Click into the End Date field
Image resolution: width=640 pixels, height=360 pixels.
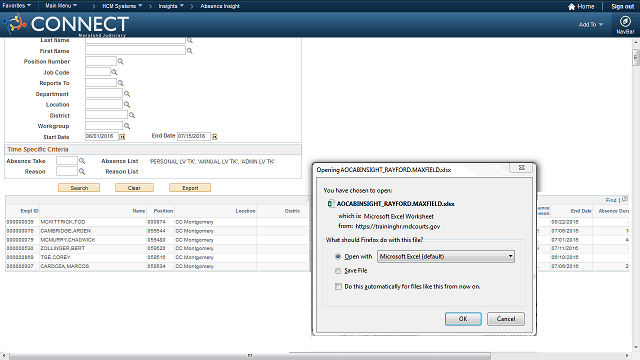193,136
